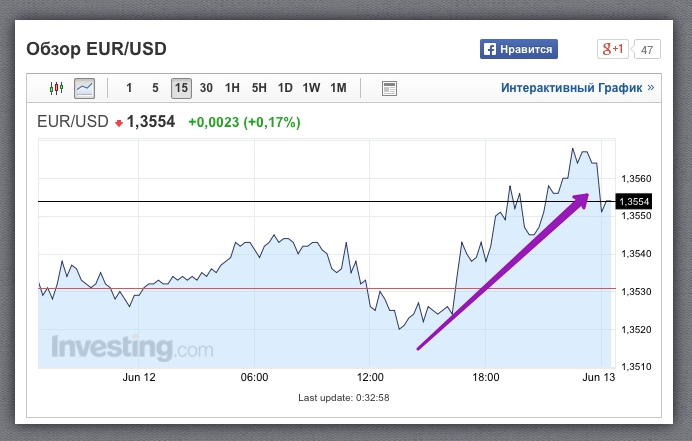This screenshot has width=692, height=441.
Task: Switch chart to 30 minute interval
Action: coord(206,88)
